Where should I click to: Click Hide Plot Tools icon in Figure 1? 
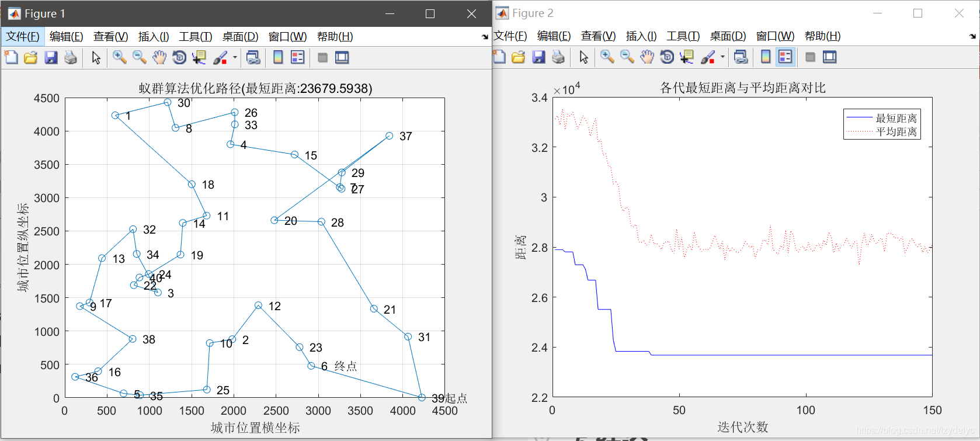(322, 57)
